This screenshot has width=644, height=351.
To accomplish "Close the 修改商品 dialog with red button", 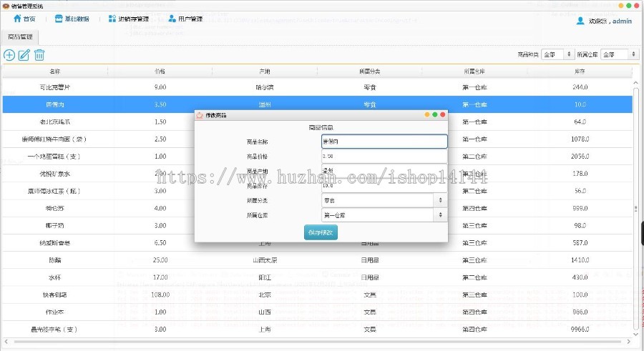I will click(443, 115).
